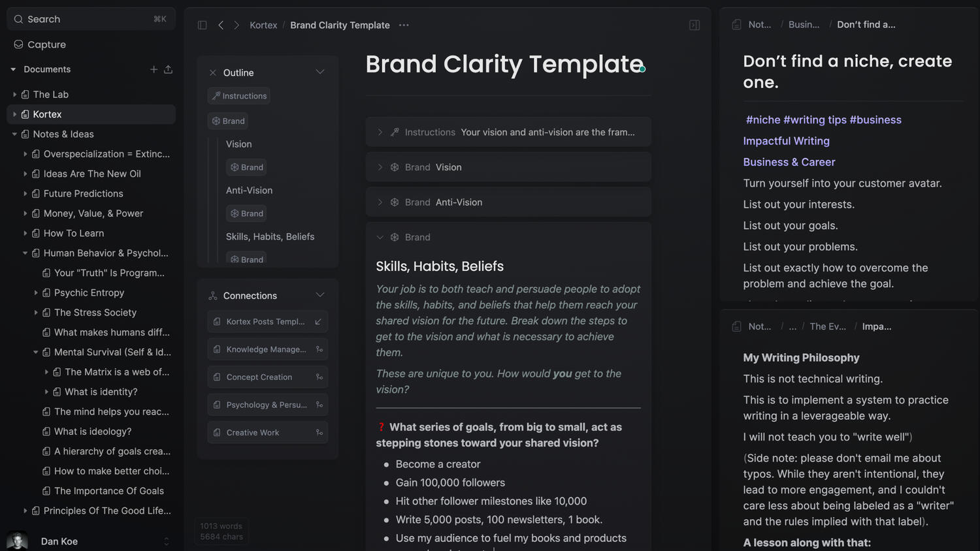Screen dimensions: 980x551
Task: Click the upload icon beside Documents
Action: (x=168, y=69)
